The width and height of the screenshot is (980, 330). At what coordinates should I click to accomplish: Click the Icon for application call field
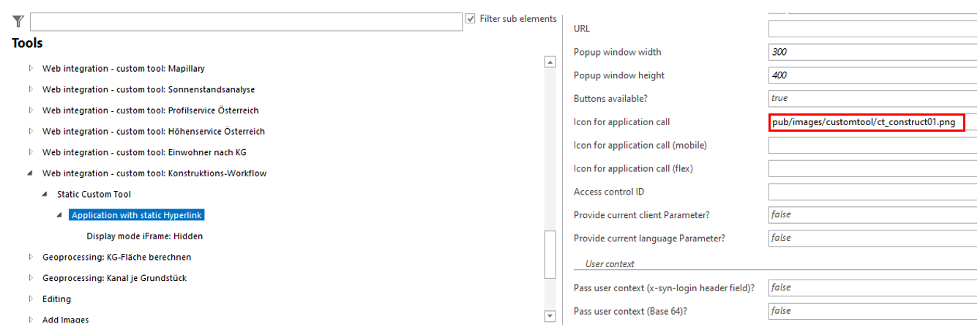coord(866,122)
